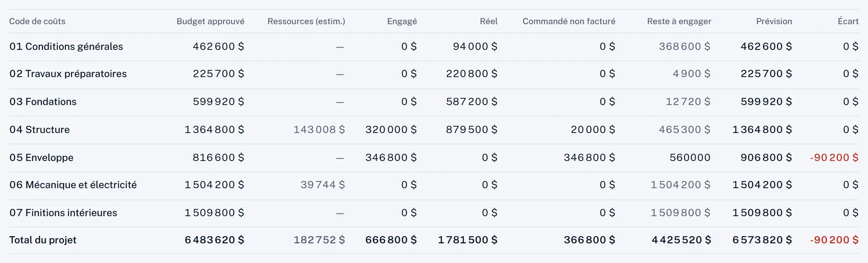
Task: Click the 20 000 $ Commandé non facturé for Structure
Action: coord(593,130)
